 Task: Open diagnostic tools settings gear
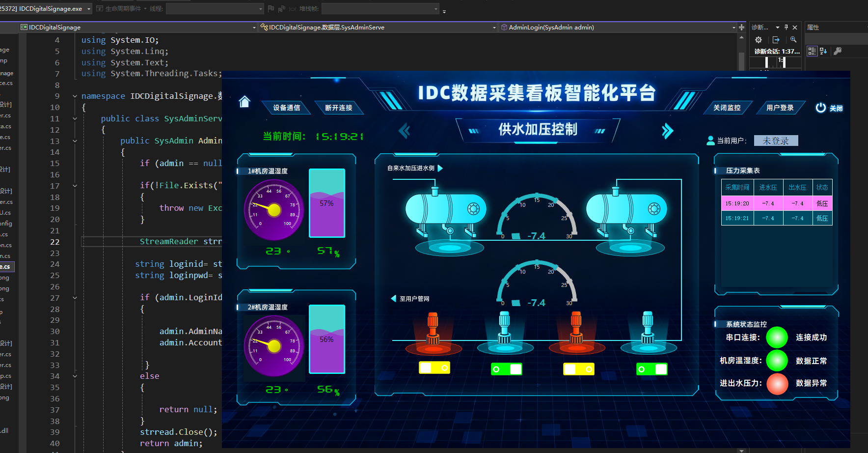click(759, 40)
